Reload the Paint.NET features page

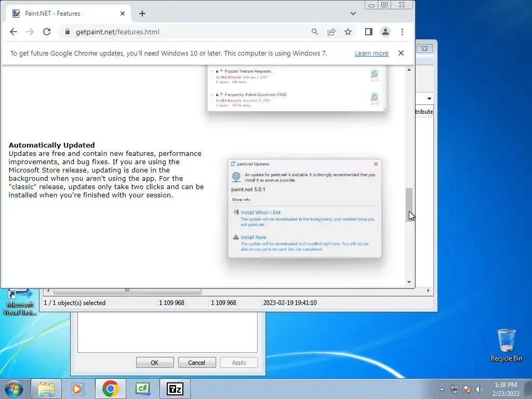point(47,32)
